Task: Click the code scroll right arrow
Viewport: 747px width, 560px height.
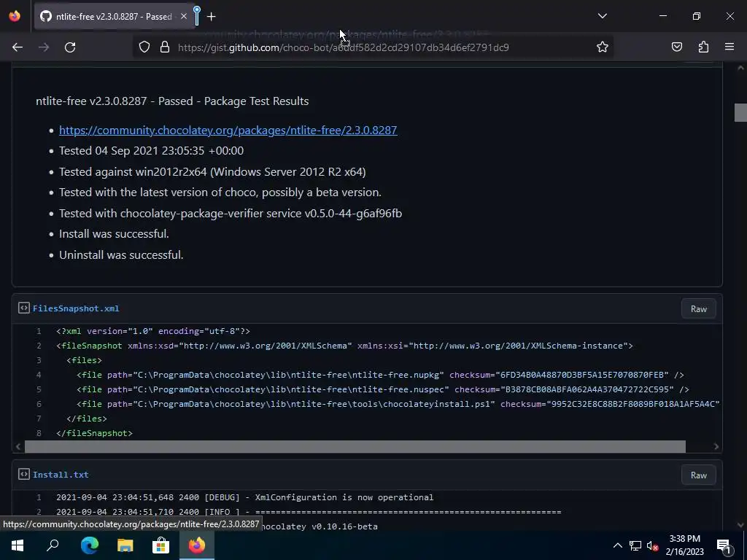Action: coord(716,446)
